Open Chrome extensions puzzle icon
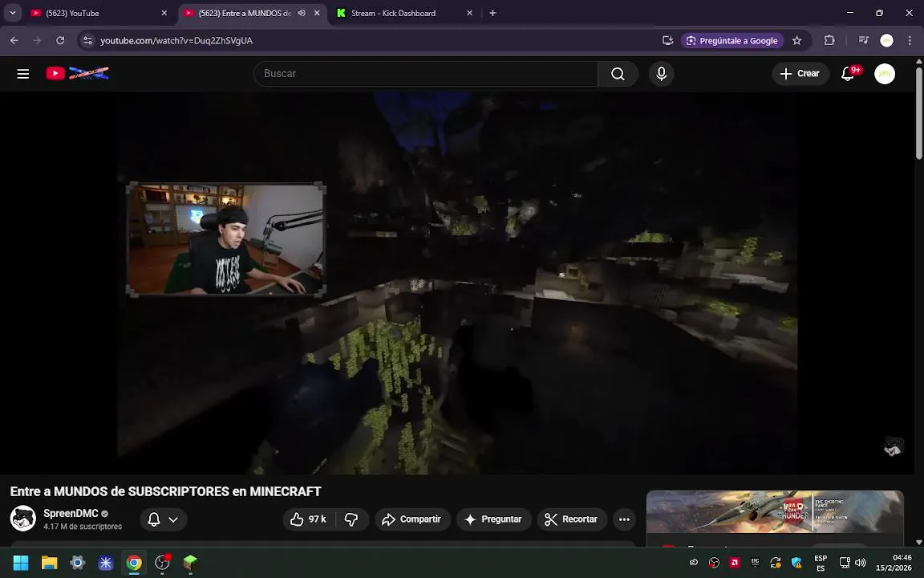 [x=829, y=41]
